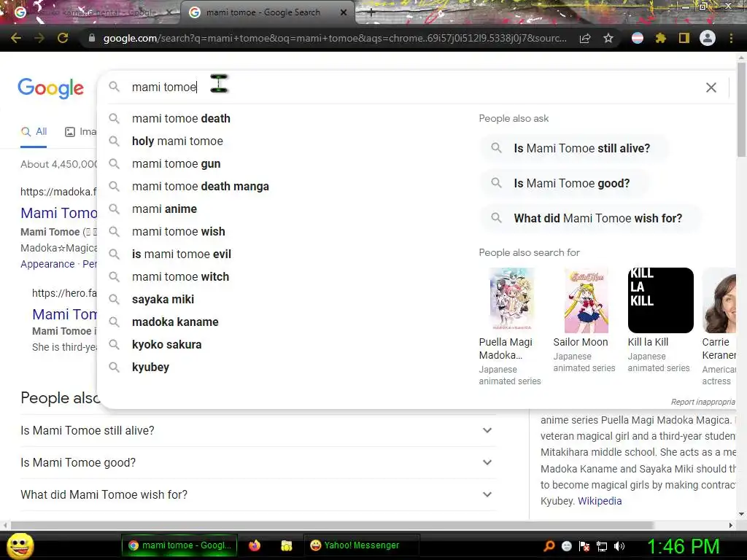Click the address bar URL
This screenshot has height=560, width=747.
click(335, 38)
